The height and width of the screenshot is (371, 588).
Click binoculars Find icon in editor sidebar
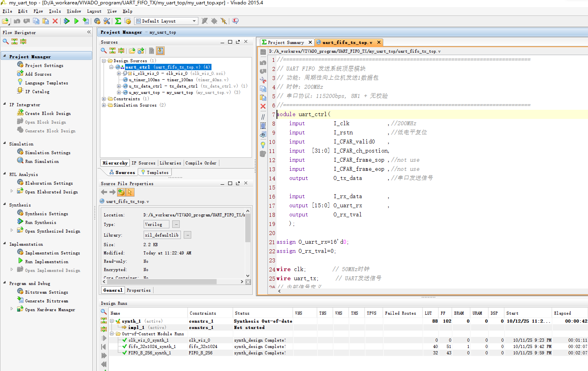tap(263, 135)
